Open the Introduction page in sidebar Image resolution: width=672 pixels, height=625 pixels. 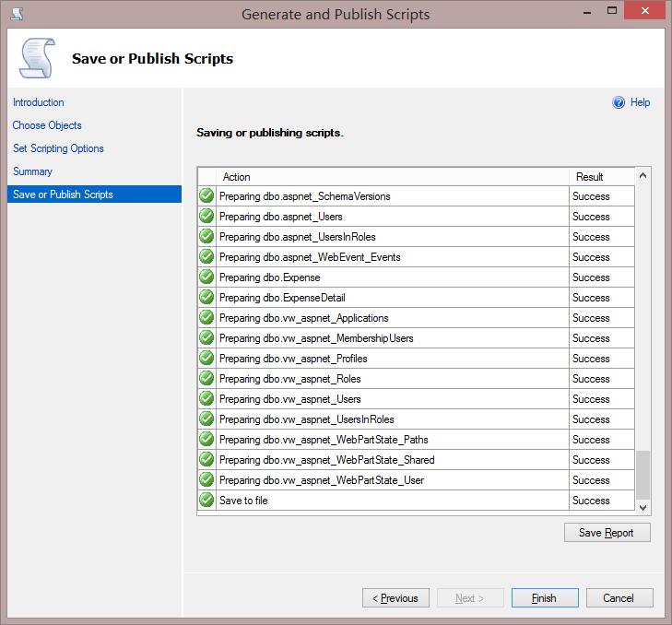click(x=39, y=102)
